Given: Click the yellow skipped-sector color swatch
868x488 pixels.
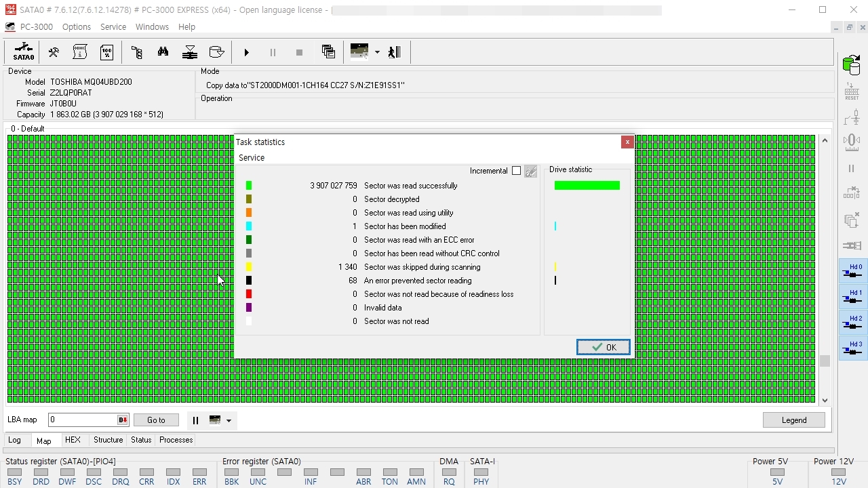Looking at the screenshot, I should pos(249,267).
